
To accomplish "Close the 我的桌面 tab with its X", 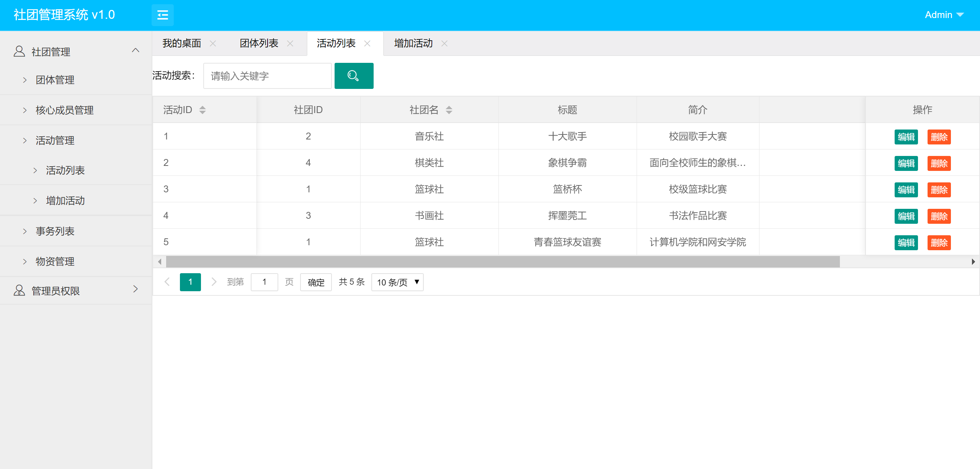I will pos(213,44).
